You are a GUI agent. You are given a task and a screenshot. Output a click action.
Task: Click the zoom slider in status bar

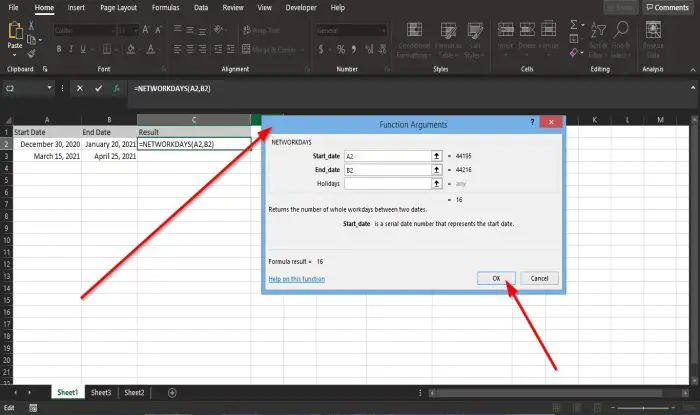[643, 407]
